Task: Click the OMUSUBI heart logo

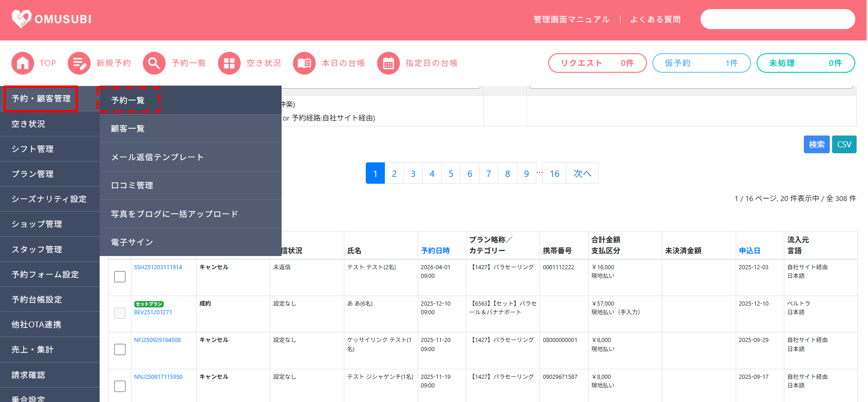Action: point(21,19)
